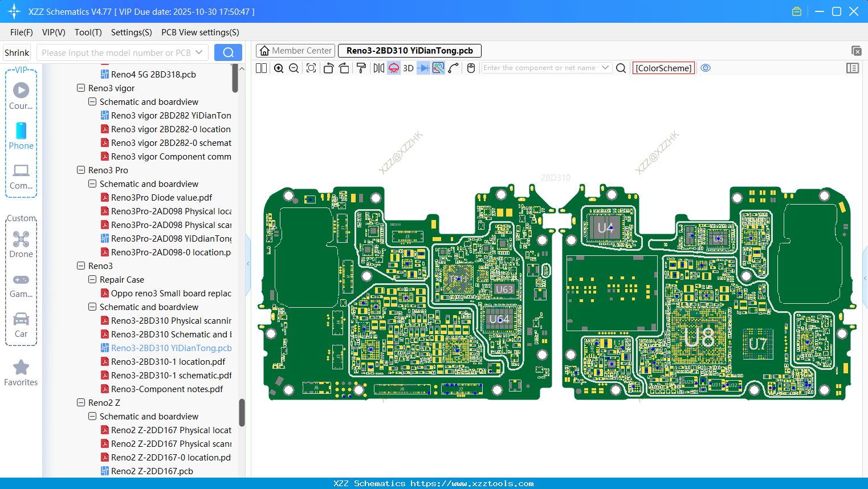868x489 pixels.
Task: Open the PCB View settings menu
Action: [200, 32]
